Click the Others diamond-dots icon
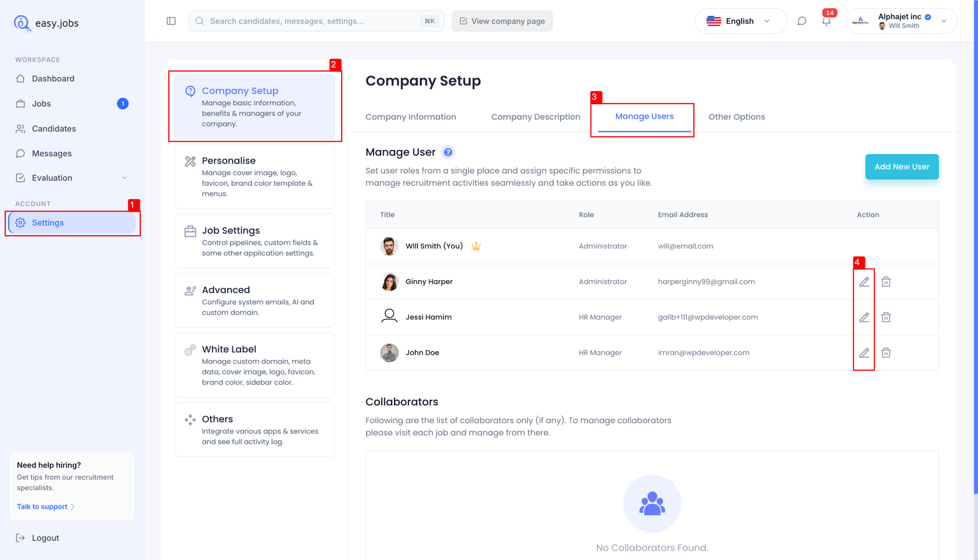Image resolution: width=978 pixels, height=560 pixels. 190,420
